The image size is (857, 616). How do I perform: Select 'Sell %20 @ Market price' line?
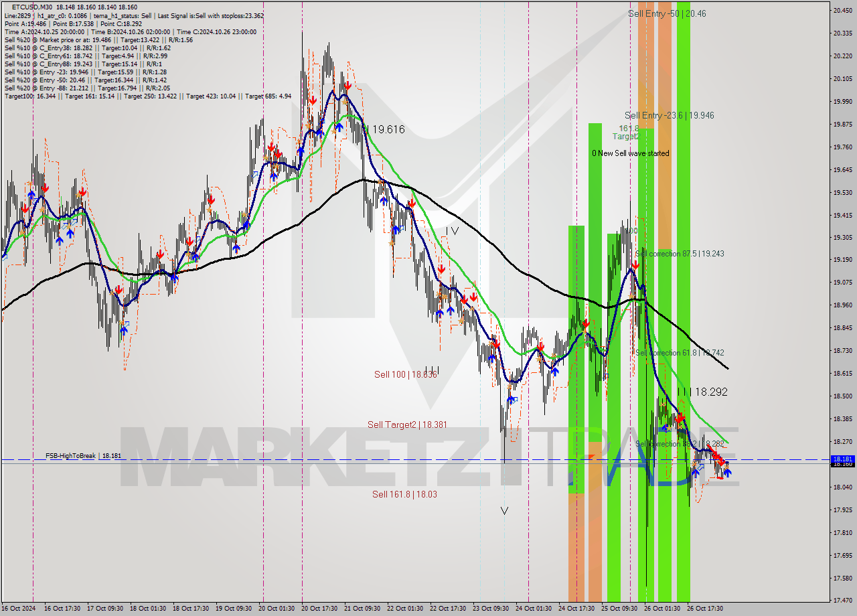click(x=98, y=40)
